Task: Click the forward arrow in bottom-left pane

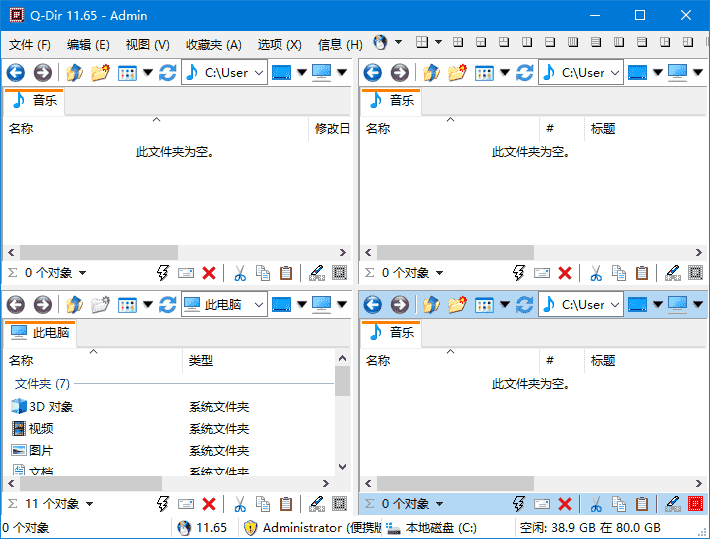Action: coord(42,304)
